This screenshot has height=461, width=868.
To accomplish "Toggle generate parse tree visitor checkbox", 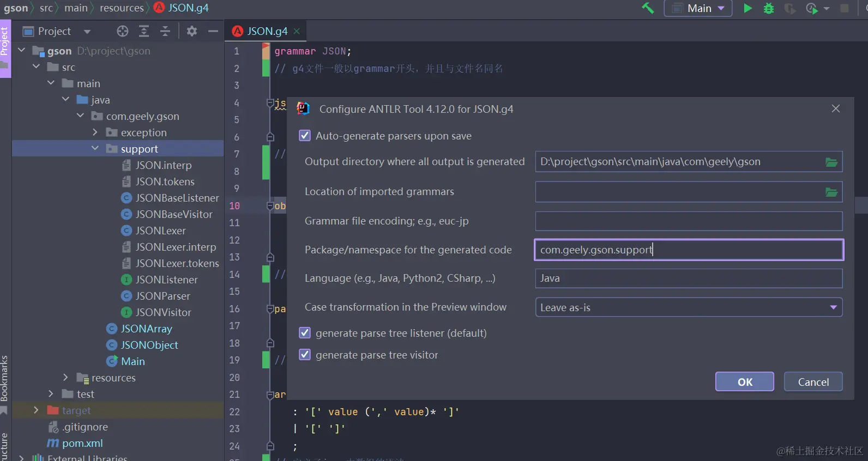I will [x=305, y=355].
